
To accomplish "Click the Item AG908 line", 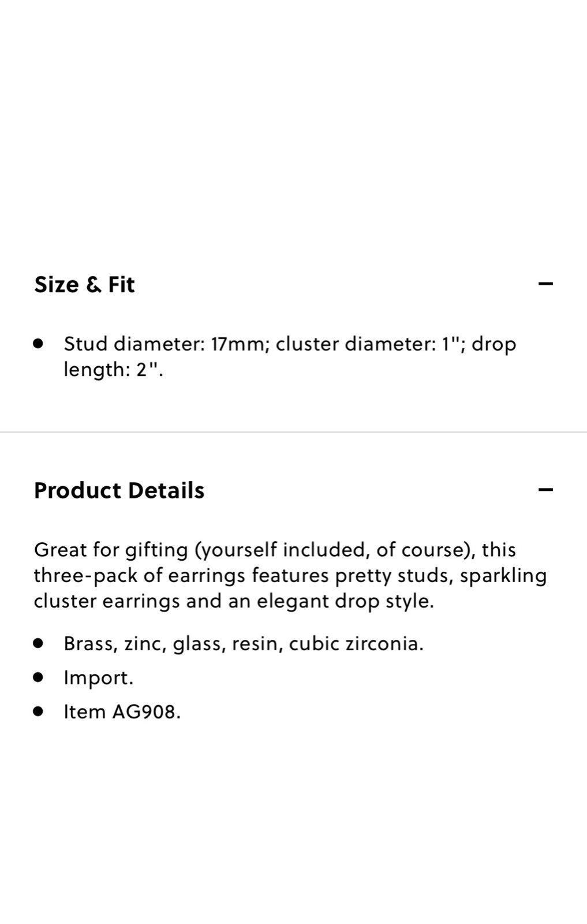I will [x=122, y=711].
